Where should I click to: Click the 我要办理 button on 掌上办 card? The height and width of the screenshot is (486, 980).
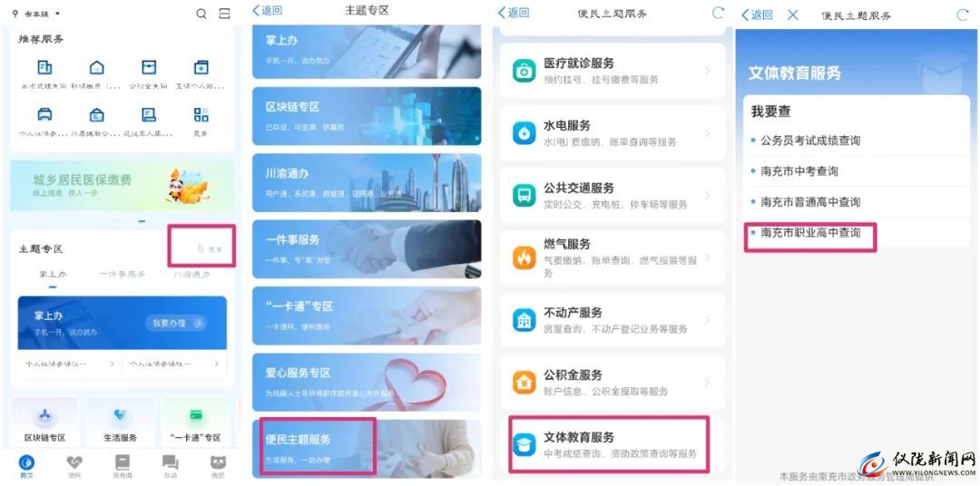point(176,323)
